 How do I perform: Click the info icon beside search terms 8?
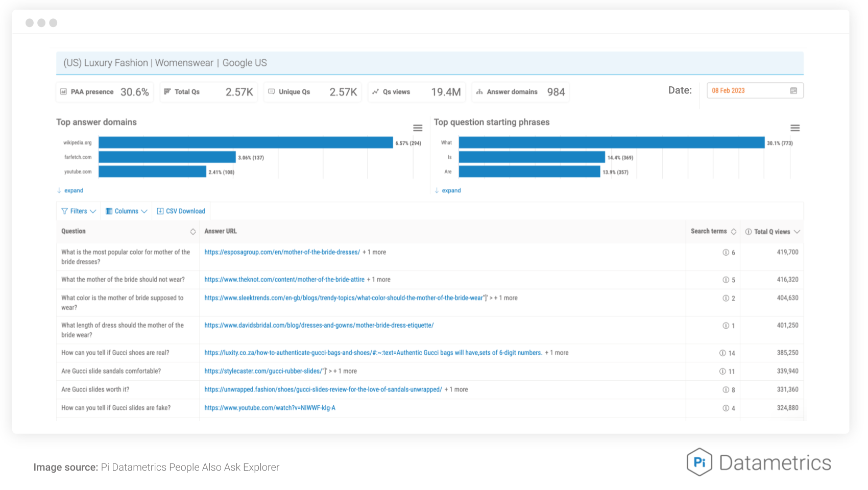coord(726,390)
